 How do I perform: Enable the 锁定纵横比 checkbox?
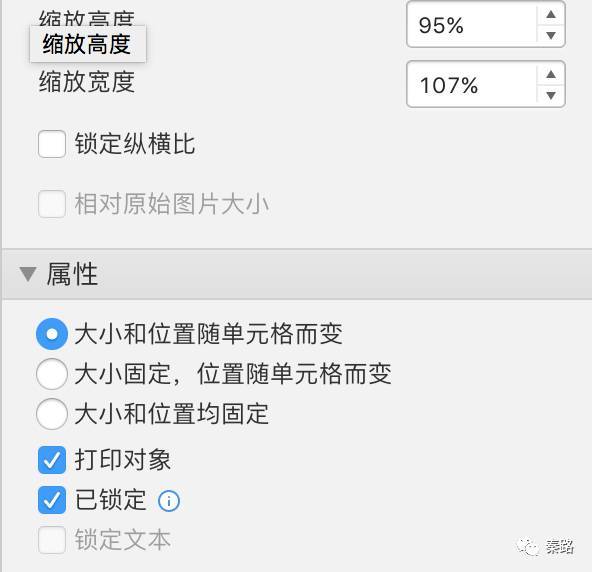(x=52, y=144)
